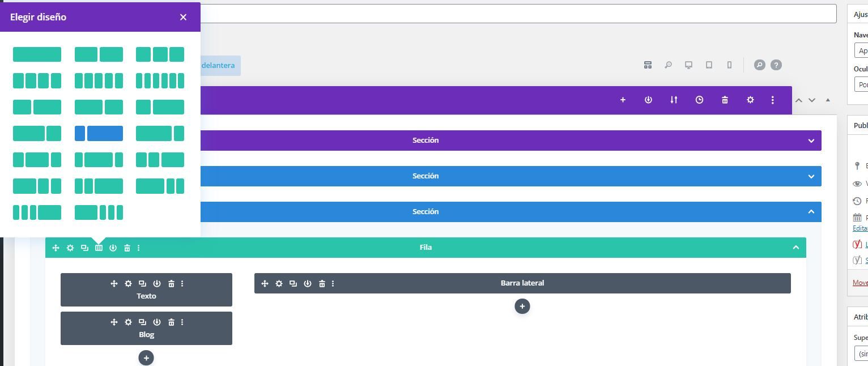Choose the five equal columns layout
Viewport: 868px width, 366px height.
click(x=99, y=80)
